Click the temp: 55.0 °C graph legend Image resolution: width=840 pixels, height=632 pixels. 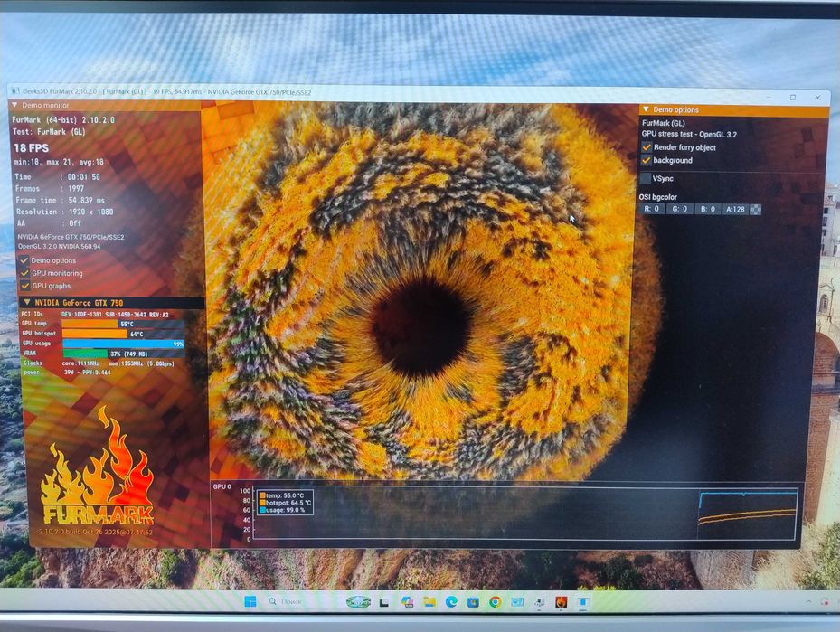[281, 495]
